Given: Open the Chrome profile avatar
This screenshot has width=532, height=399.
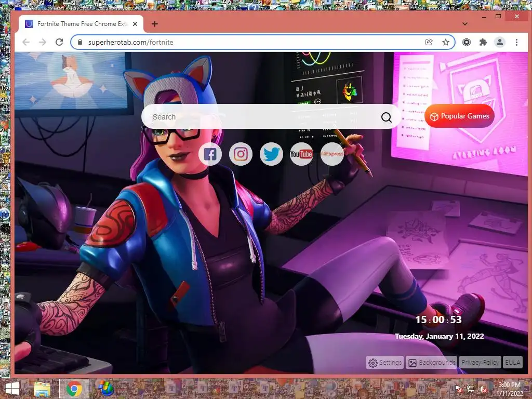Looking at the screenshot, I should pyautogui.click(x=499, y=42).
